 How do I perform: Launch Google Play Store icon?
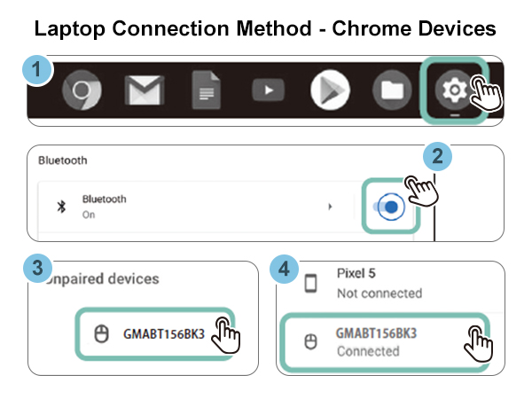click(330, 90)
